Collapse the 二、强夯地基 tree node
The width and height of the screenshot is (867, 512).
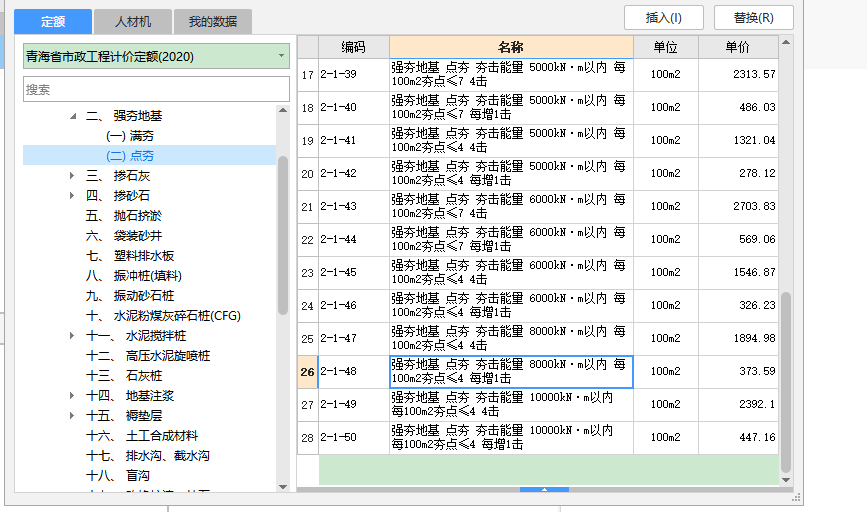(x=73, y=116)
